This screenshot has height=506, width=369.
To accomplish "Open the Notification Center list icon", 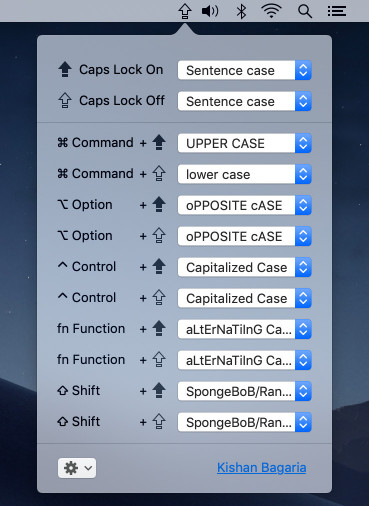I will [337, 11].
